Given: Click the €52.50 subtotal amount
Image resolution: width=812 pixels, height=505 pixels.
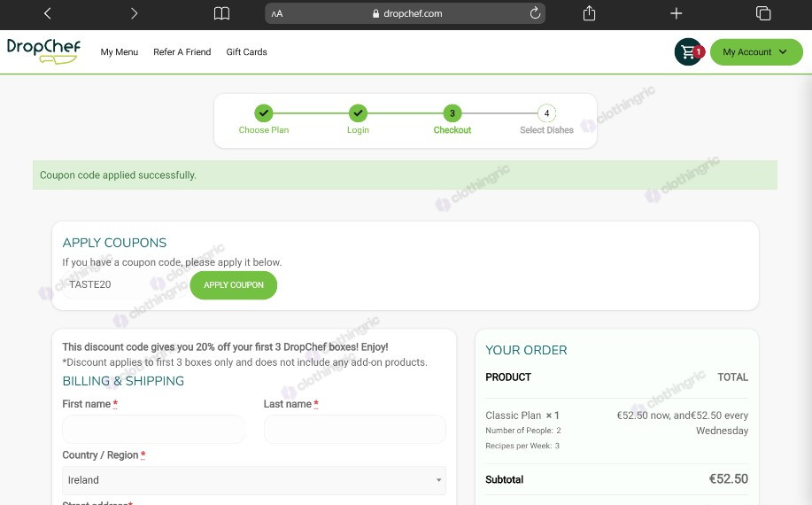Looking at the screenshot, I should (x=728, y=479).
